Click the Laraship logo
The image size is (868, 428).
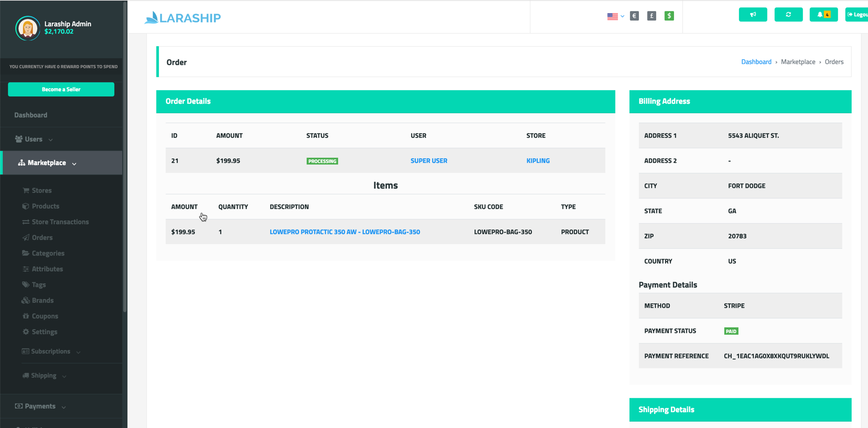pyautogui.click(x=182, y=18)
